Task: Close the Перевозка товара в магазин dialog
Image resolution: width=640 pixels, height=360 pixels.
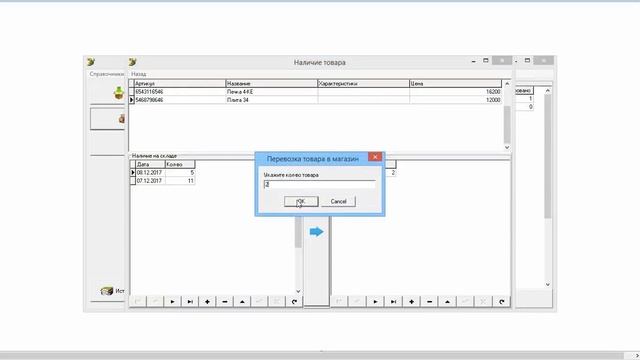Action: point(375,157)
